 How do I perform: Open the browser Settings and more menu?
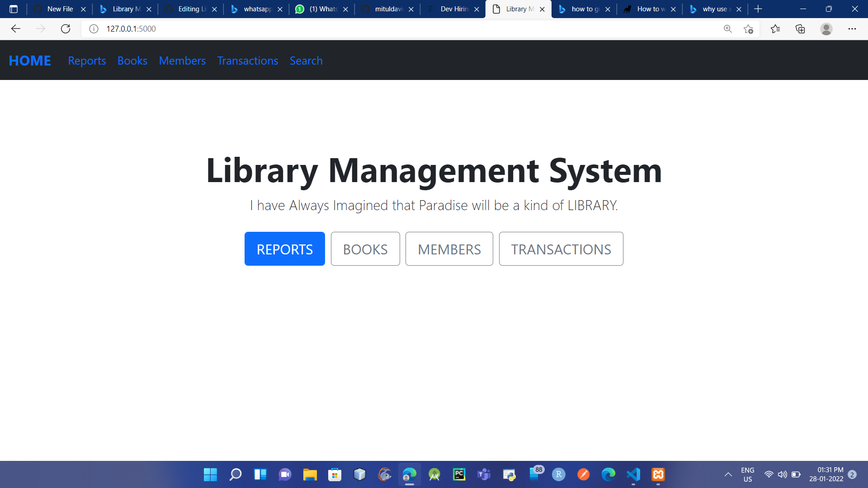(853, 28)
